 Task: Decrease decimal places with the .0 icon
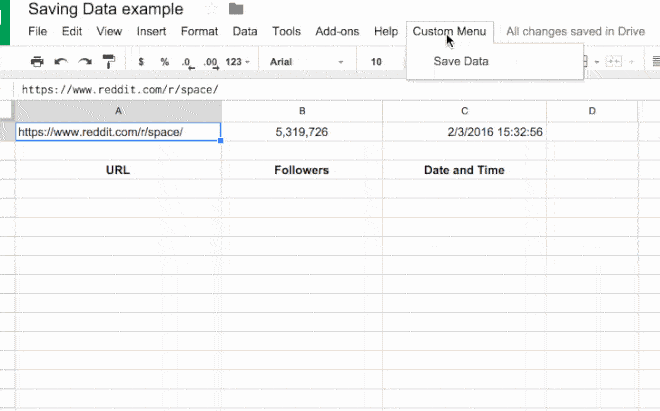188,63
